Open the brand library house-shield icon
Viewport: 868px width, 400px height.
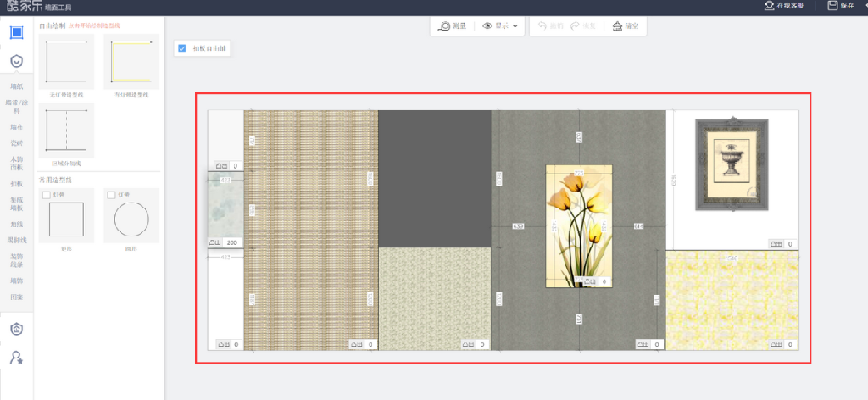point(17,329)
